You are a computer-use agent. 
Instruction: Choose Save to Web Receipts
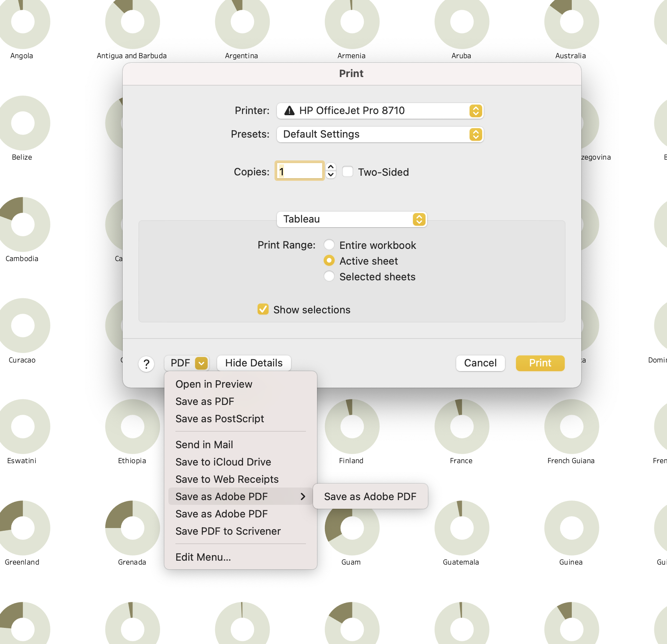click(x=227, y=479)
